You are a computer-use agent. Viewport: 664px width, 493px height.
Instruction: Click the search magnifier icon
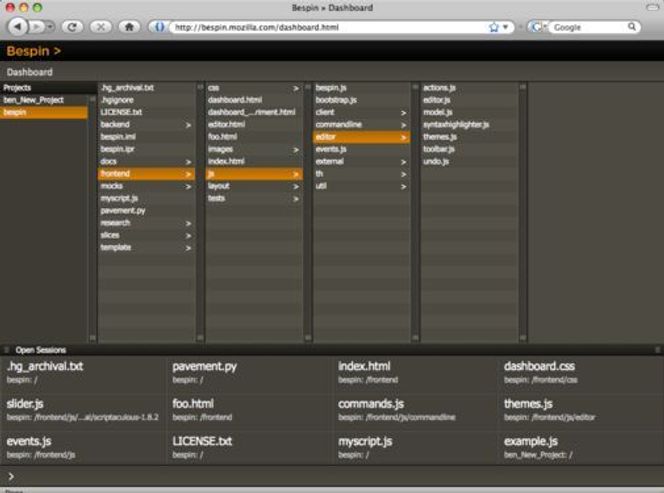click(x=632, y=27)
